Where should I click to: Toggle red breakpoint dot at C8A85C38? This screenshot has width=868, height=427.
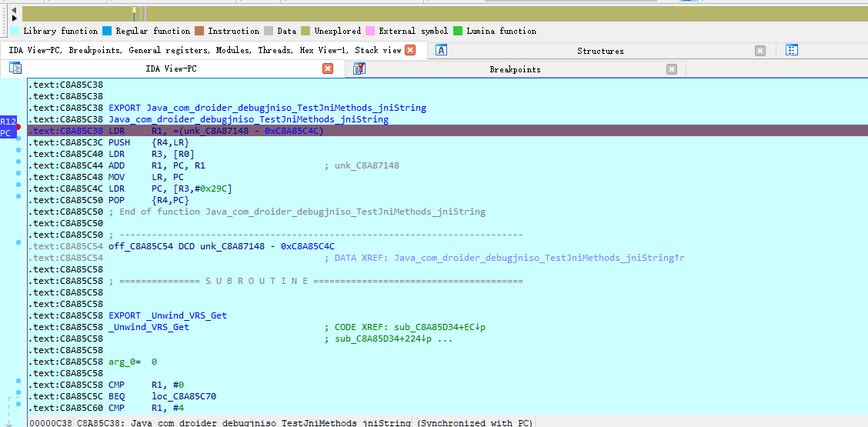(18, 128)
